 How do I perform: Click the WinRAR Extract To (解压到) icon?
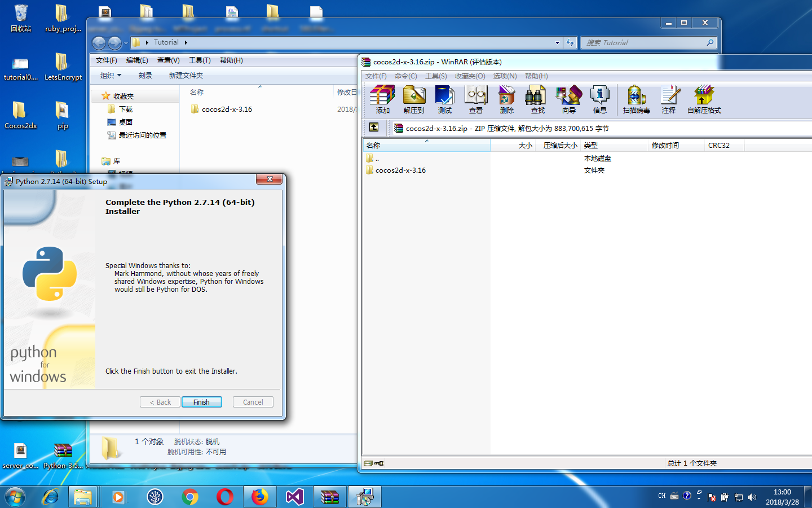414,99
